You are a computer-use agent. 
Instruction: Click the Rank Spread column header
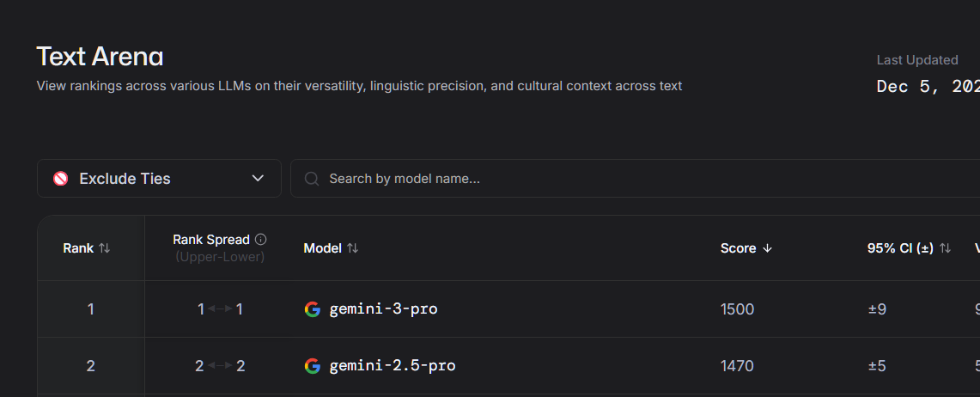tap(211, 241)
